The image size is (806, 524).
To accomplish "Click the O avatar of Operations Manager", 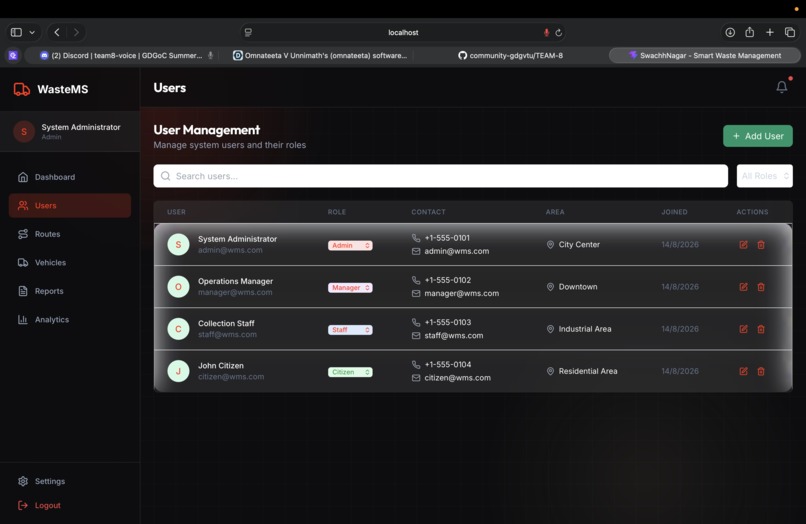I will (x=178, y=286).
